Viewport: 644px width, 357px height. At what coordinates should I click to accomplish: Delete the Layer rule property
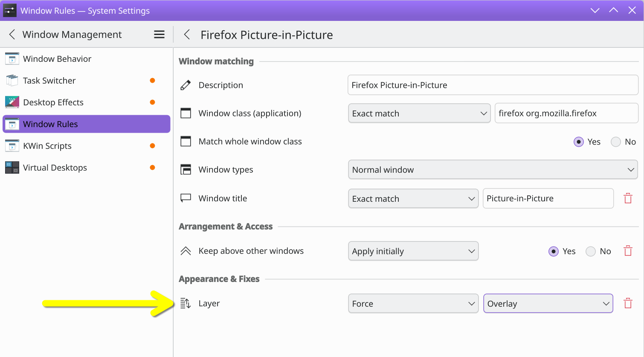click(x=628, y=303)
